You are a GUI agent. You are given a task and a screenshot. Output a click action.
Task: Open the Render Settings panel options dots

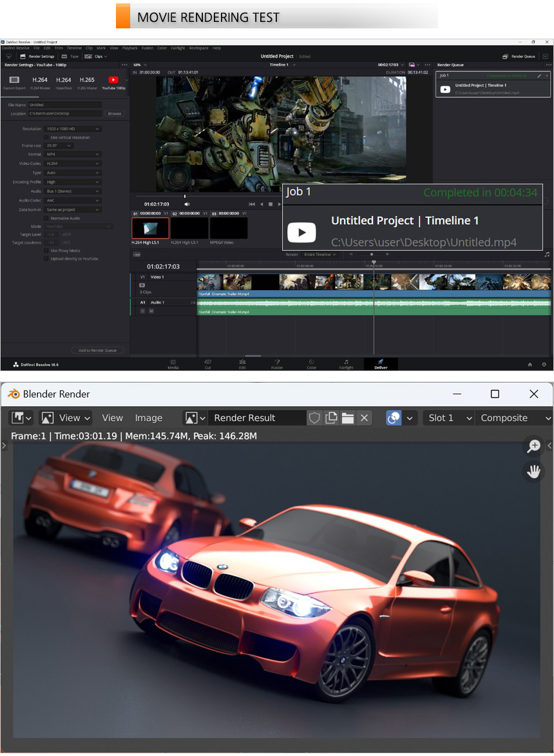(x=124, y=64)
